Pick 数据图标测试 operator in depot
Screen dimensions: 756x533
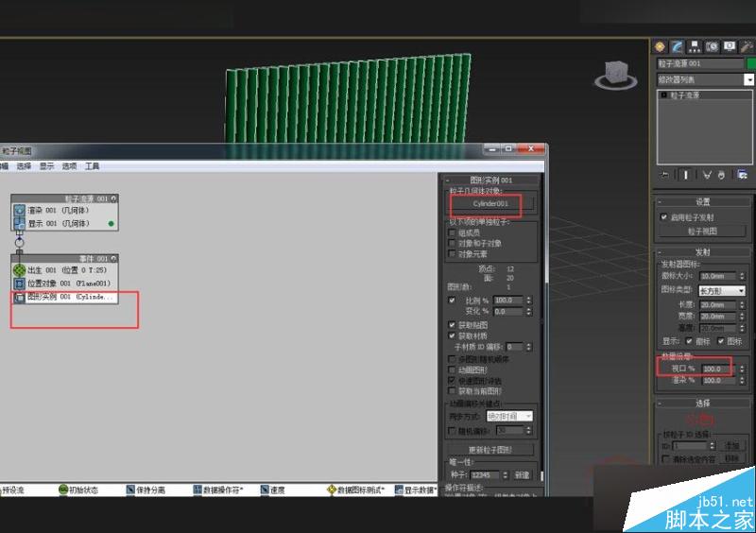click(x=355, y=490)
